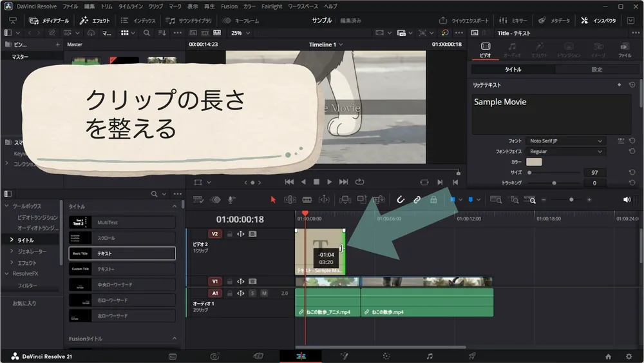Image resolution: width=644 pixels, height=363 pixels.
Task: Click the blue marker icon
Action: pyautogui.click(x=471, y=200)
